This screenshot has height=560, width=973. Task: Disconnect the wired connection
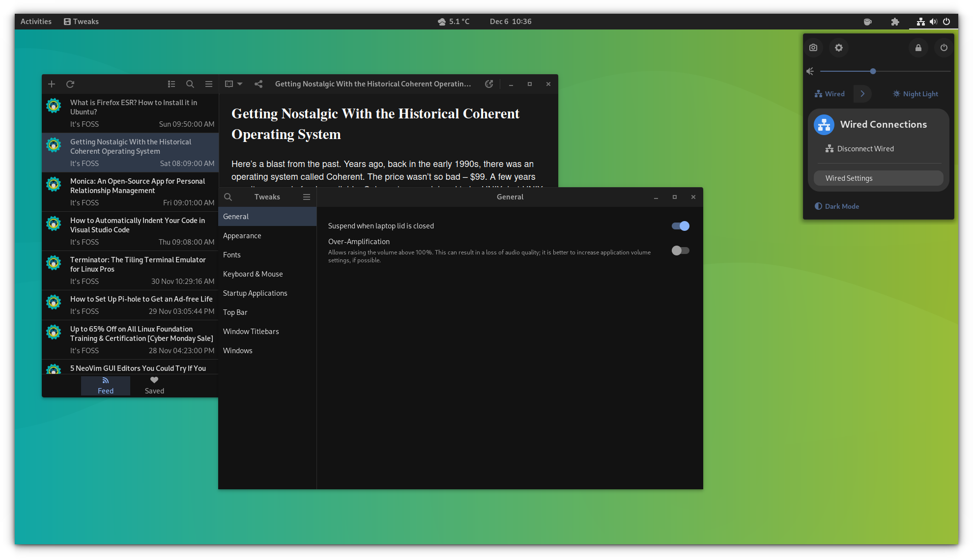865,148
